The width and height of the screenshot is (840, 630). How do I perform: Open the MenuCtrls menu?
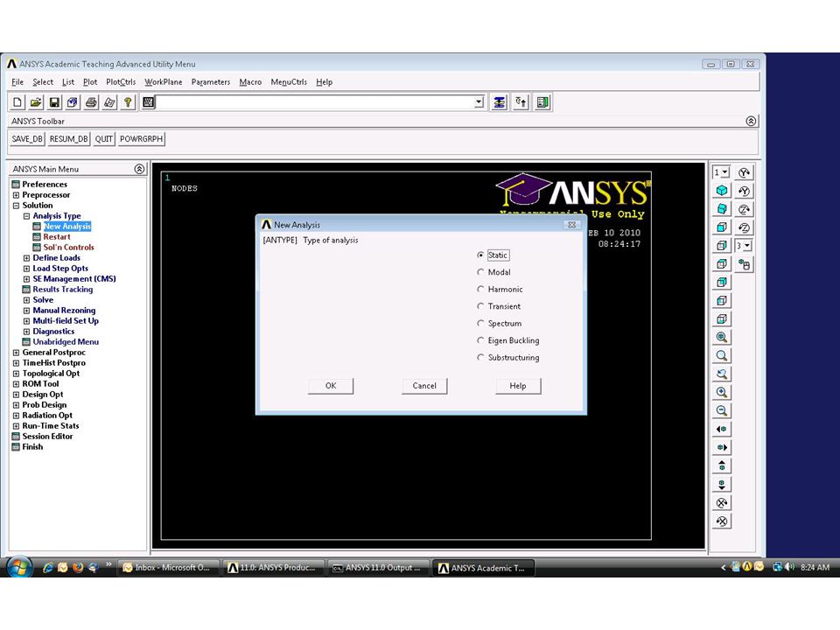pos(289,82)
